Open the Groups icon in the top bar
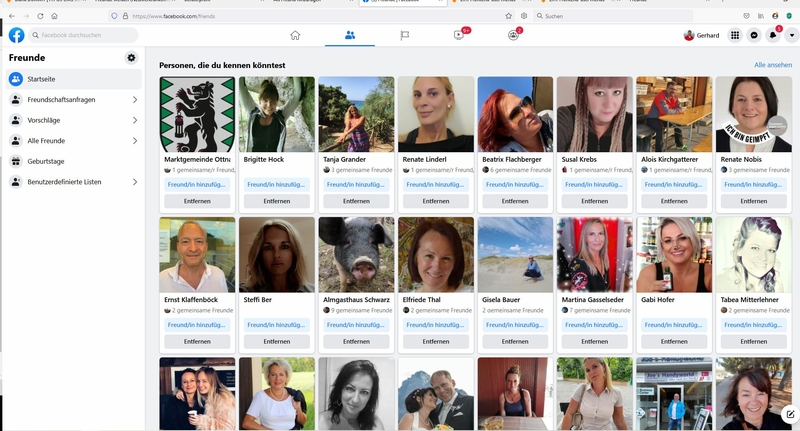This screenshot has height=431, width=800. (x=513, y=35)
